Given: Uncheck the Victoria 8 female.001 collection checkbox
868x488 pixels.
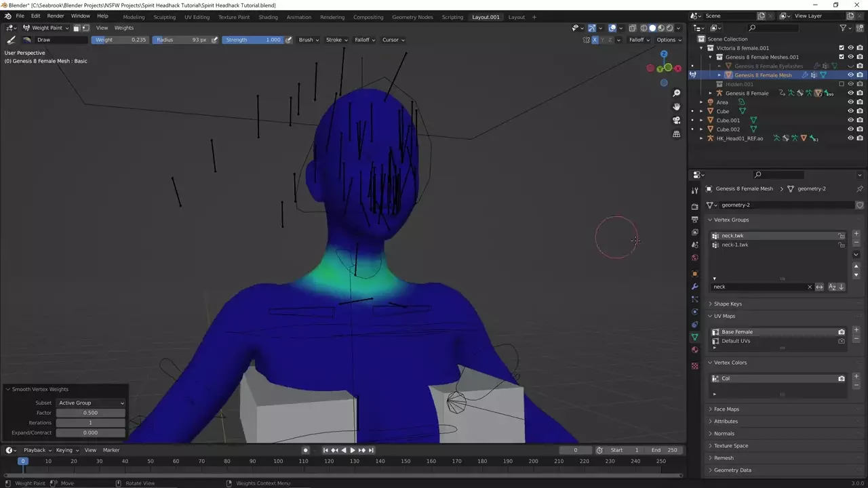Looking at the screenshot, I should tap(842, 48).
